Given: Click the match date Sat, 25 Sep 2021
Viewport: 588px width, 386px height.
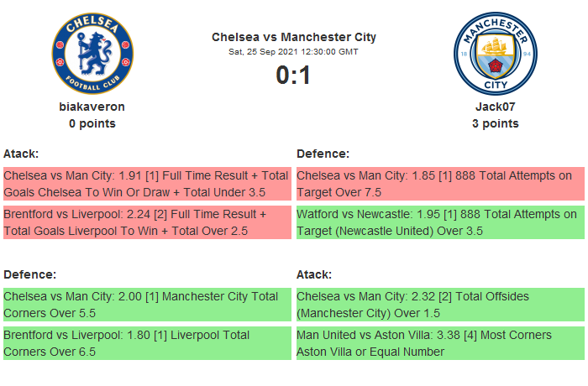Looking at the screenshot, I should tap(294, 51).
